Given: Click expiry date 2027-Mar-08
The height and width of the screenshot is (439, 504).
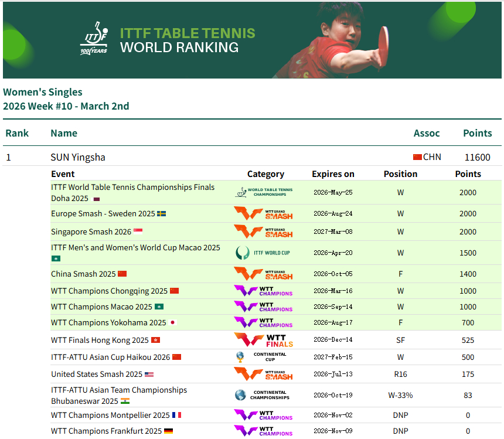Looking at the screenshot, I should [333, 232].
